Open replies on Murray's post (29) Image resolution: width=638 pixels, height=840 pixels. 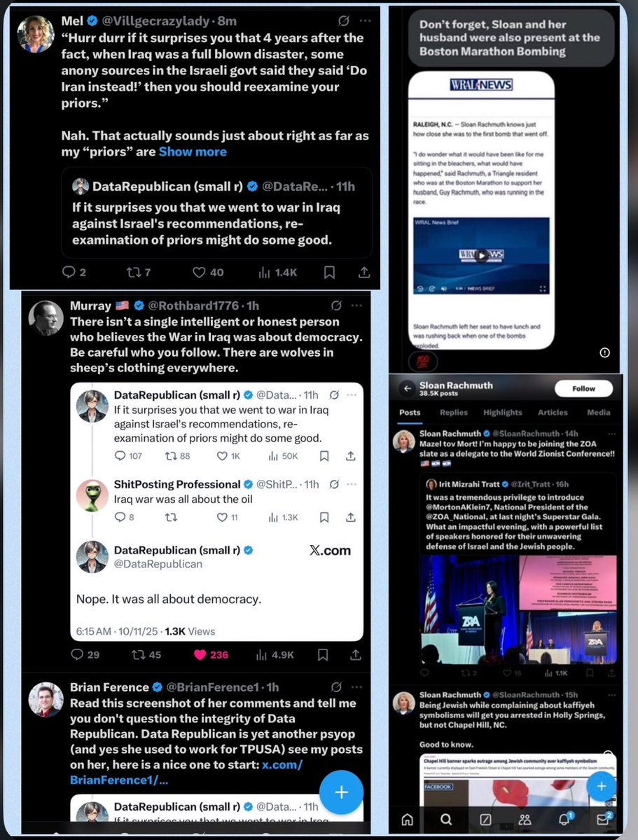(x=85, y=654)
